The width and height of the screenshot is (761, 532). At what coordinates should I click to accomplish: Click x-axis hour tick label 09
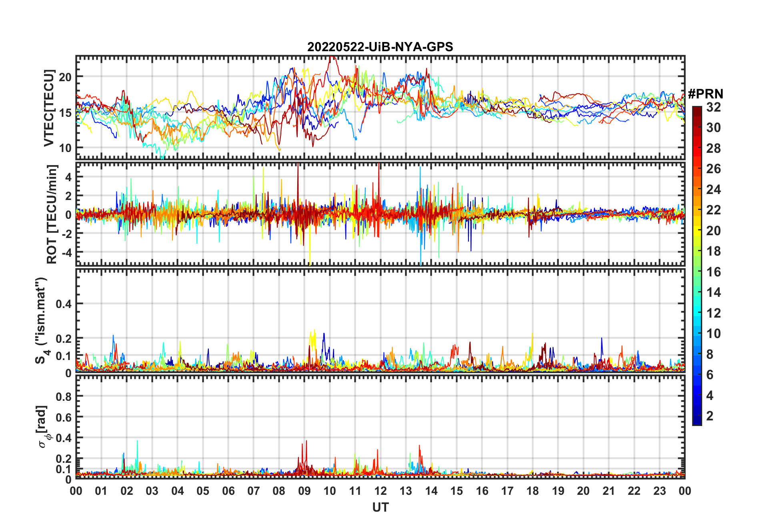pos(304,491)
